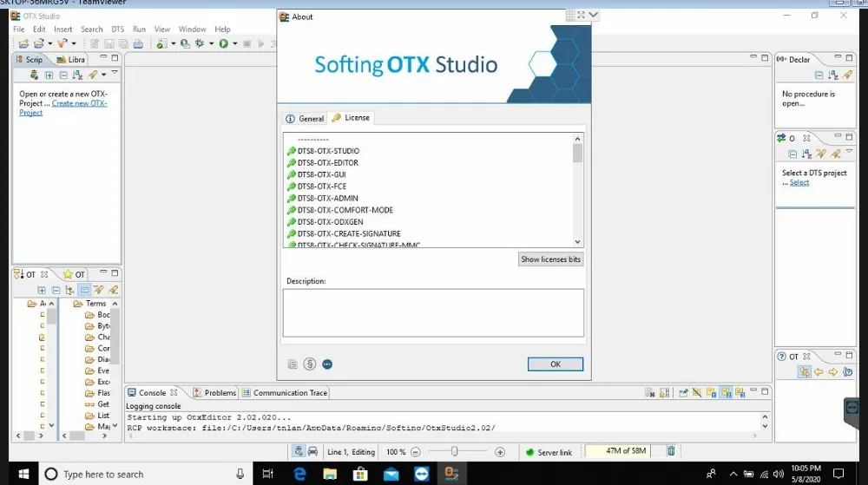Open the DTS menu

point(117,29)
